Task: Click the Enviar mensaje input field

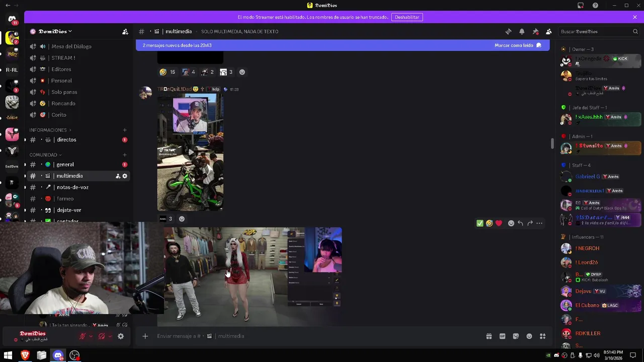Action: 317,336
